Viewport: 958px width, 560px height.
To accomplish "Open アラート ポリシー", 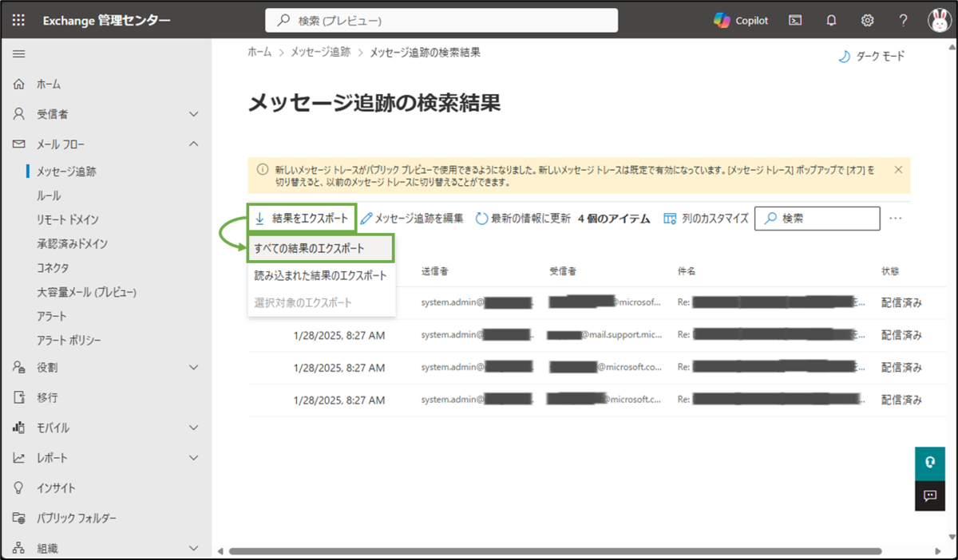I will [x=69, y=341].
